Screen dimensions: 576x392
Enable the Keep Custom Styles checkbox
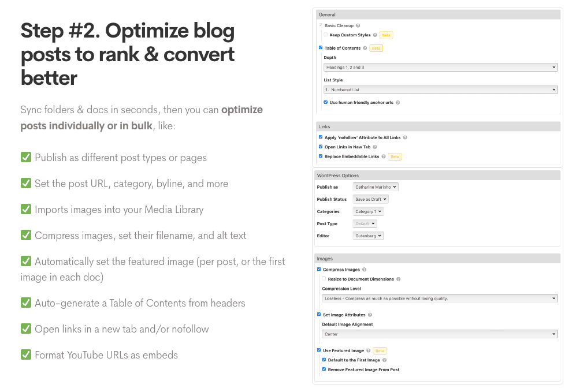[x=326, y=35]
